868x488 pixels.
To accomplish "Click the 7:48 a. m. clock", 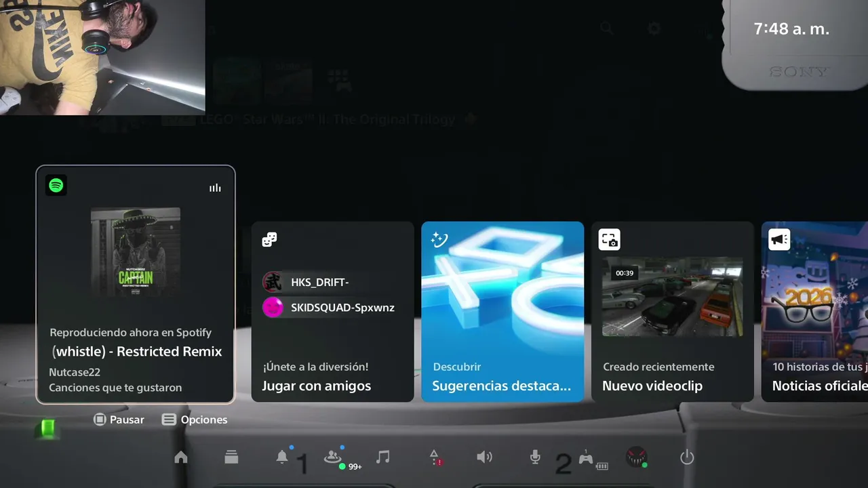I will (791, 29).
